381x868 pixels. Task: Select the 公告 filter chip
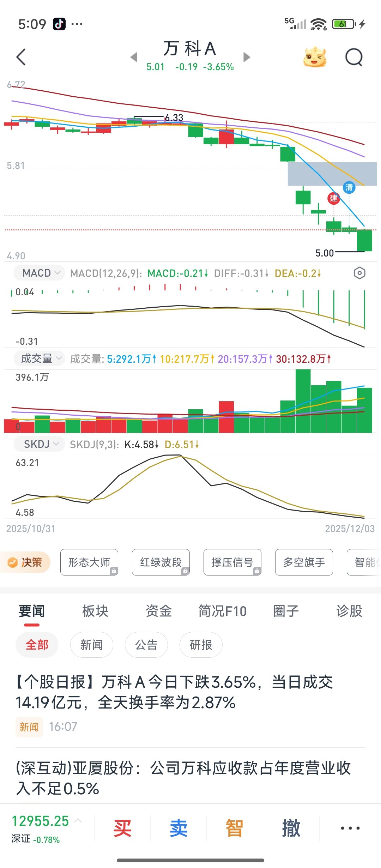[146, 645]
